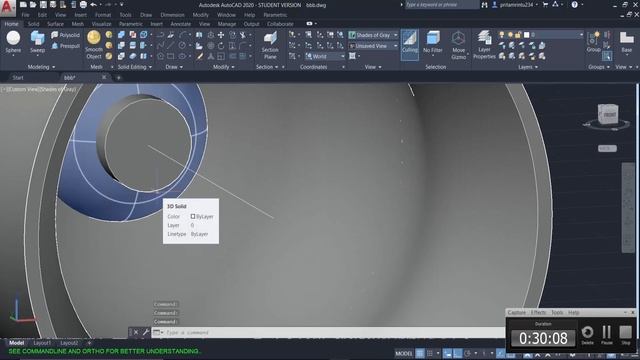Switch to the Solid ribbon tab
The image size is (640, 360).
point(33,24)
